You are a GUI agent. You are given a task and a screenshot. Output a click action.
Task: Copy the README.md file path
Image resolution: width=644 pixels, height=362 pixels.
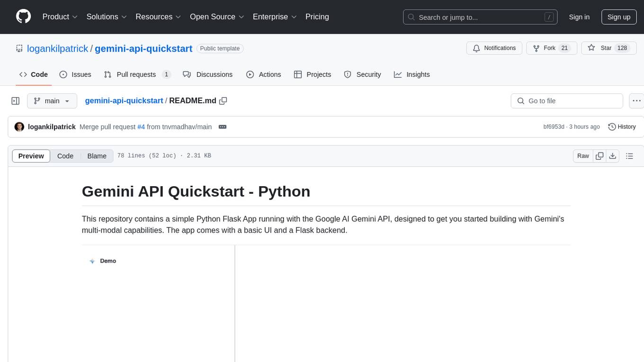click(223, 100)
